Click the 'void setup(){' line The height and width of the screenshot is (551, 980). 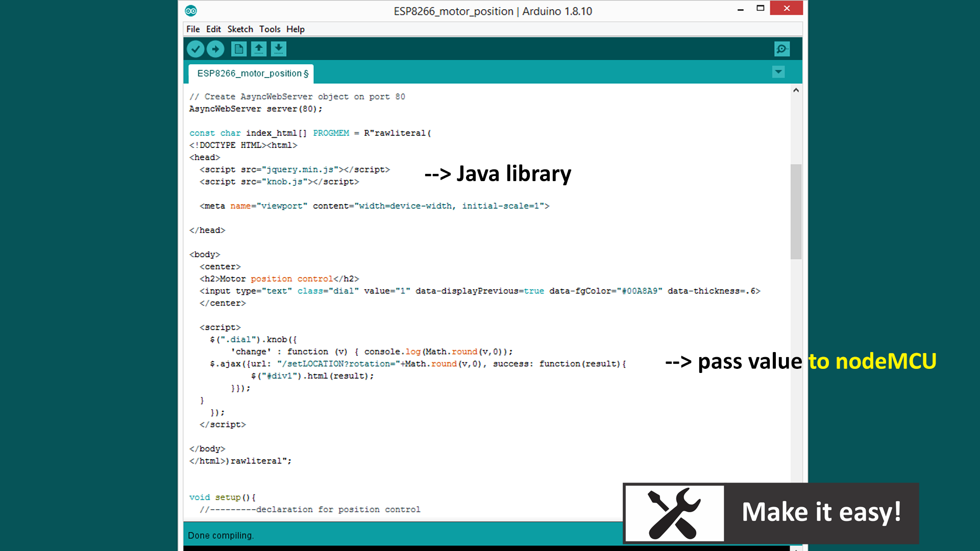click(x=223, y=497)
